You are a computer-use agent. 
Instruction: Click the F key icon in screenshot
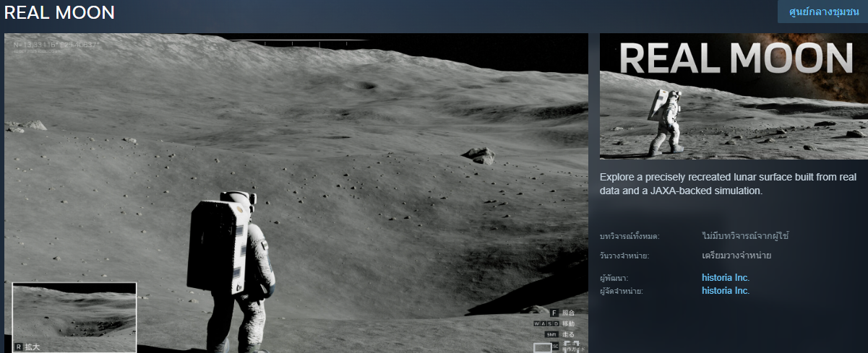[554, 313]
